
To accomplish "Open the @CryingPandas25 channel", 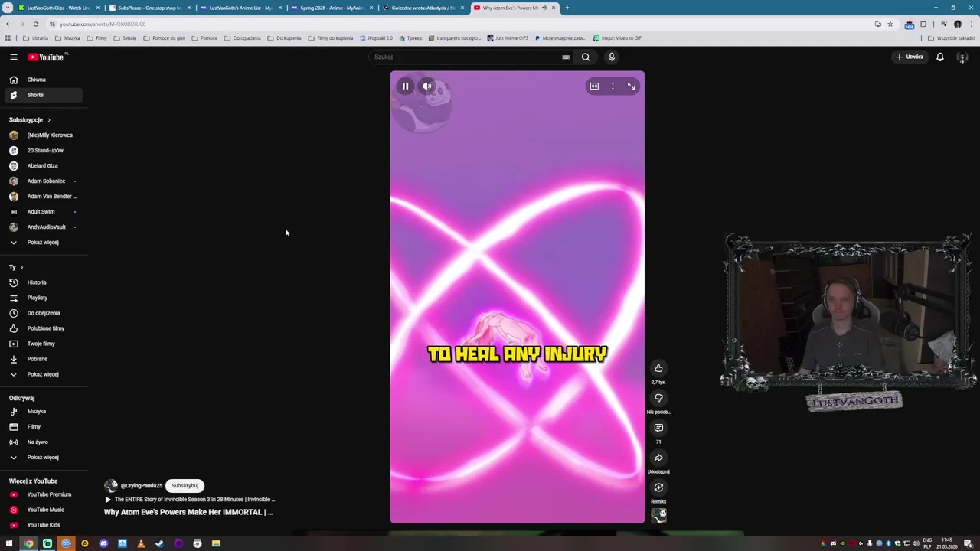I will coord(141,486).
